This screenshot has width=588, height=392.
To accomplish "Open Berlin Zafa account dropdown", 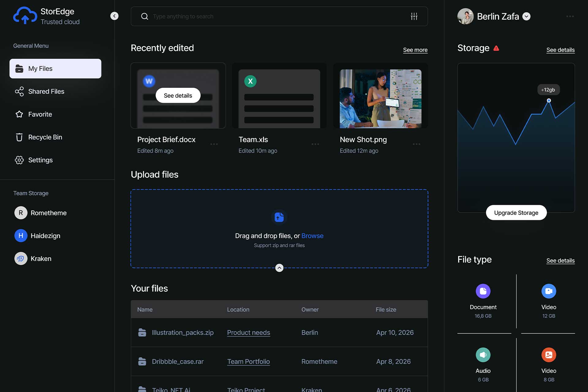I will click(x=526, y=16).
